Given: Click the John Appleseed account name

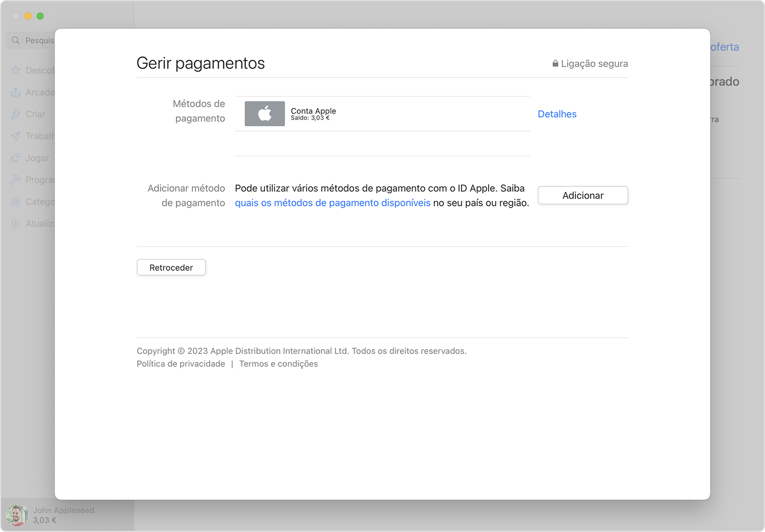Looking at the screenshot, I should point(63,510).
